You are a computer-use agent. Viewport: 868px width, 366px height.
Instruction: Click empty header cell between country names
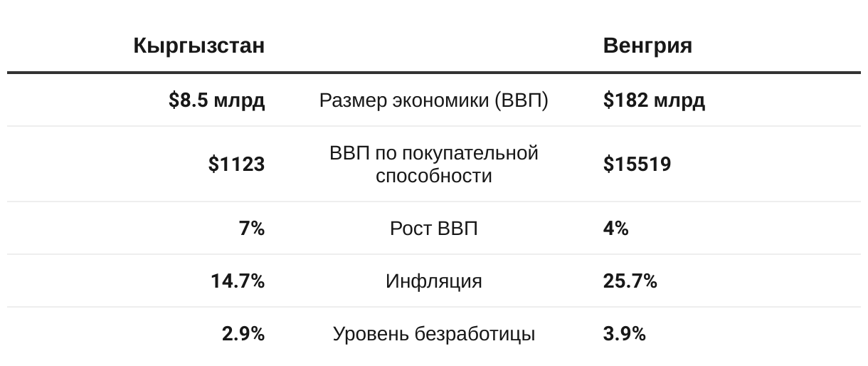pos(434,46)
